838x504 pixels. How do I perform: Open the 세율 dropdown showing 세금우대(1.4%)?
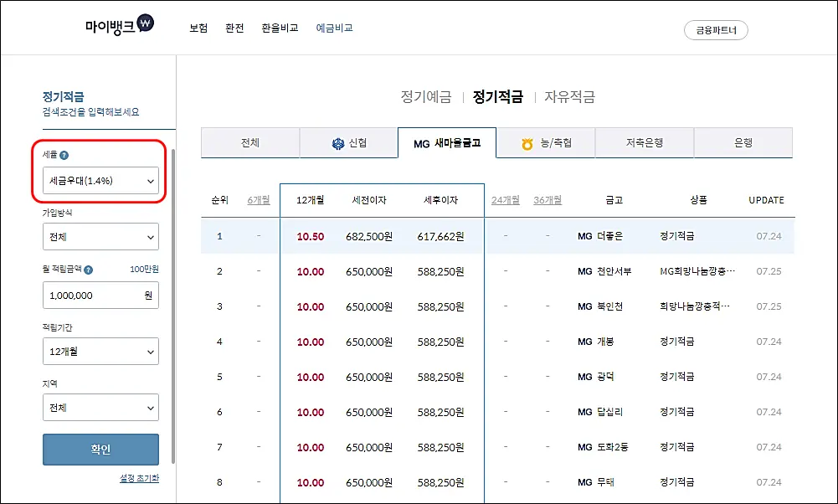[100, 180]
